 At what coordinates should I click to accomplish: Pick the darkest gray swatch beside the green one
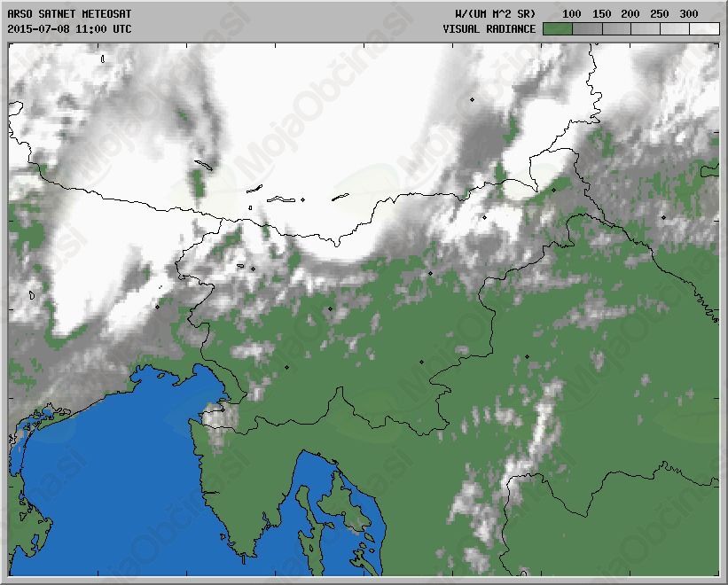point(586,29)
